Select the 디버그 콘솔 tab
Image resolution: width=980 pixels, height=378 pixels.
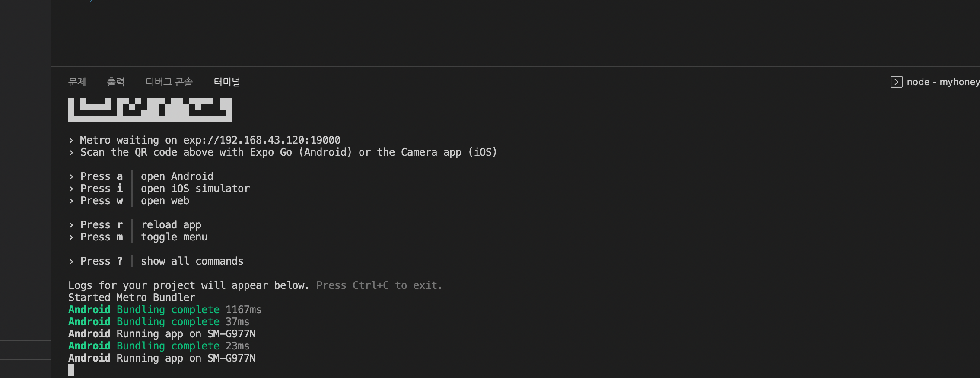click(169, 82)
